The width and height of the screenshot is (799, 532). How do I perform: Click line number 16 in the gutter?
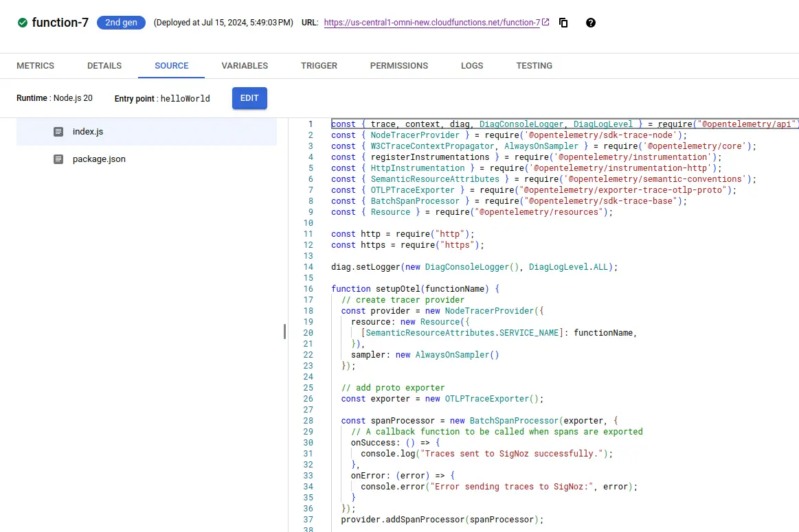coord(308,289)
